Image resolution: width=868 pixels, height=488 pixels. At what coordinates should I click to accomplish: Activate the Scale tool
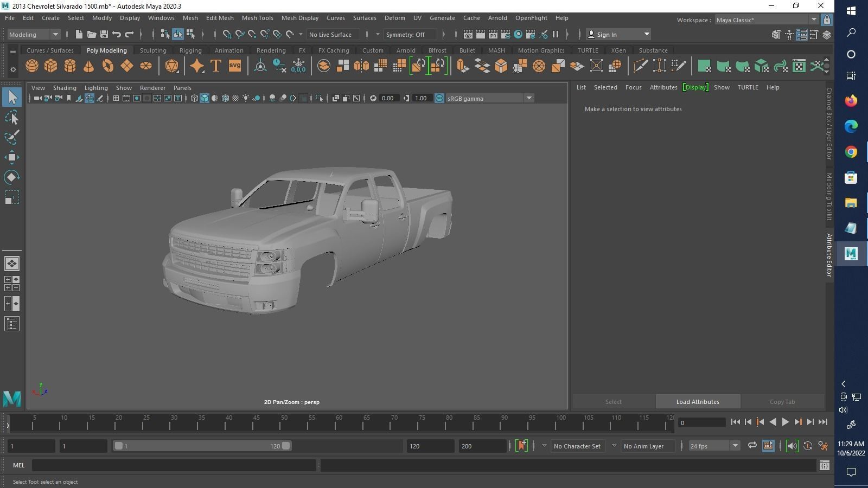pos(12,197)
